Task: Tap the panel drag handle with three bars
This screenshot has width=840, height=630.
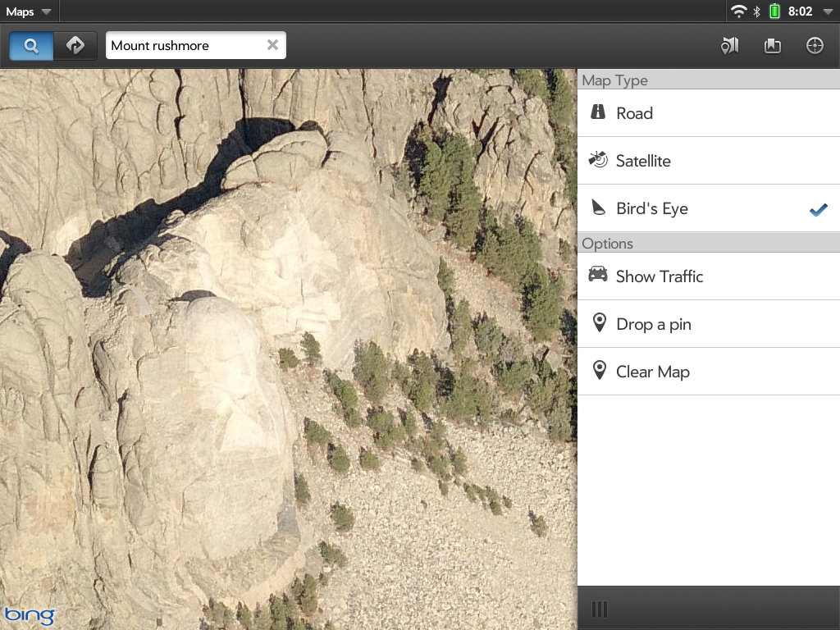Action: 600,609
